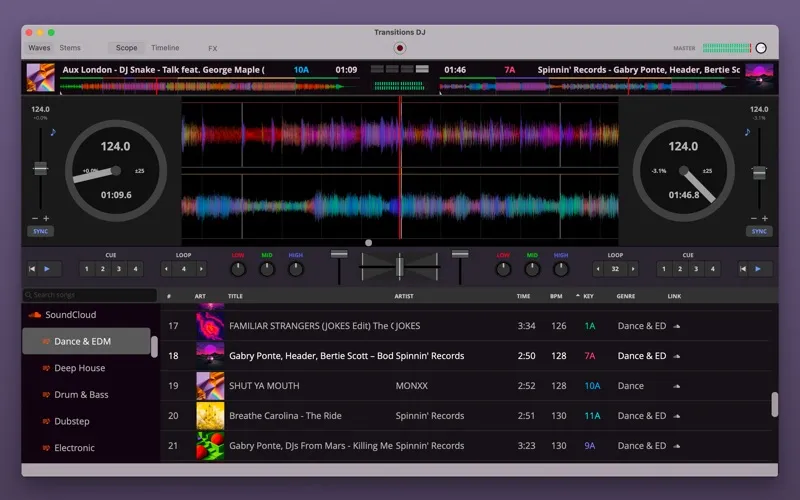Trigger cue point 4 on left deck

coord(135,269)
